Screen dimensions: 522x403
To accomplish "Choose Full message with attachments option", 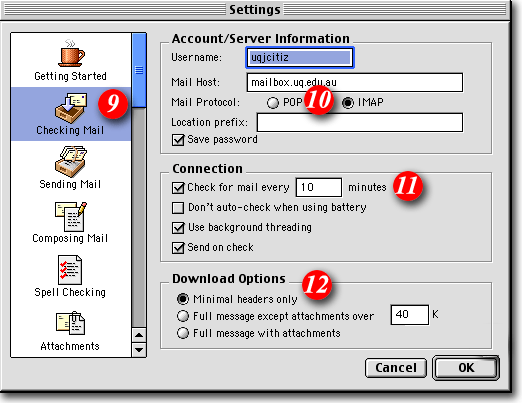I will pyautogui.click(x=183, y=333).
